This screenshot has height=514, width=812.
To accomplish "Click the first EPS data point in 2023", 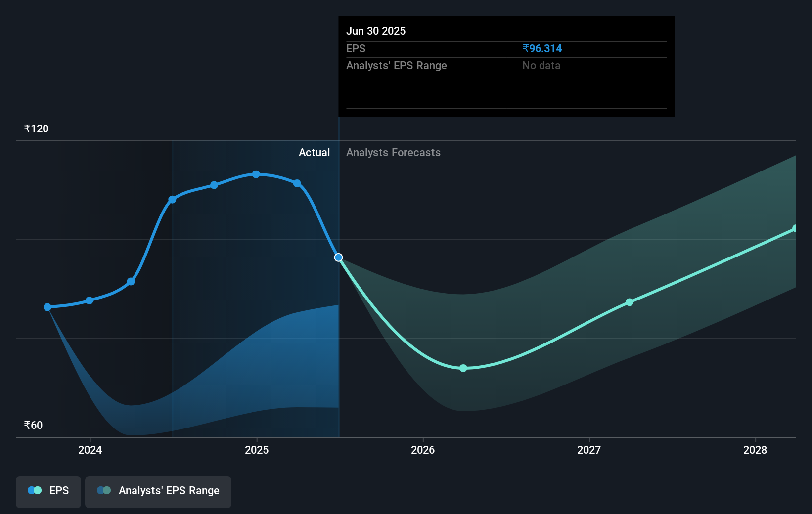I will click(x=47, y=307).
